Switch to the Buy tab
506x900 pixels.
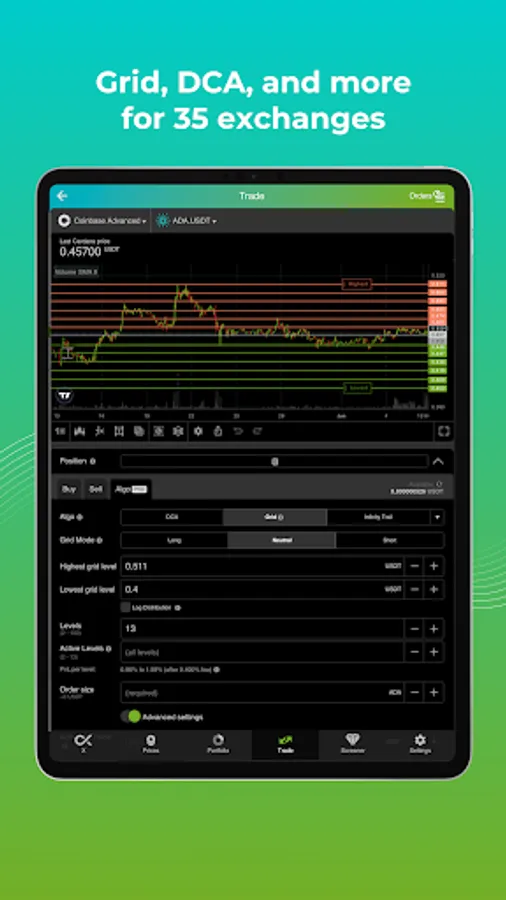pos(69,489)
